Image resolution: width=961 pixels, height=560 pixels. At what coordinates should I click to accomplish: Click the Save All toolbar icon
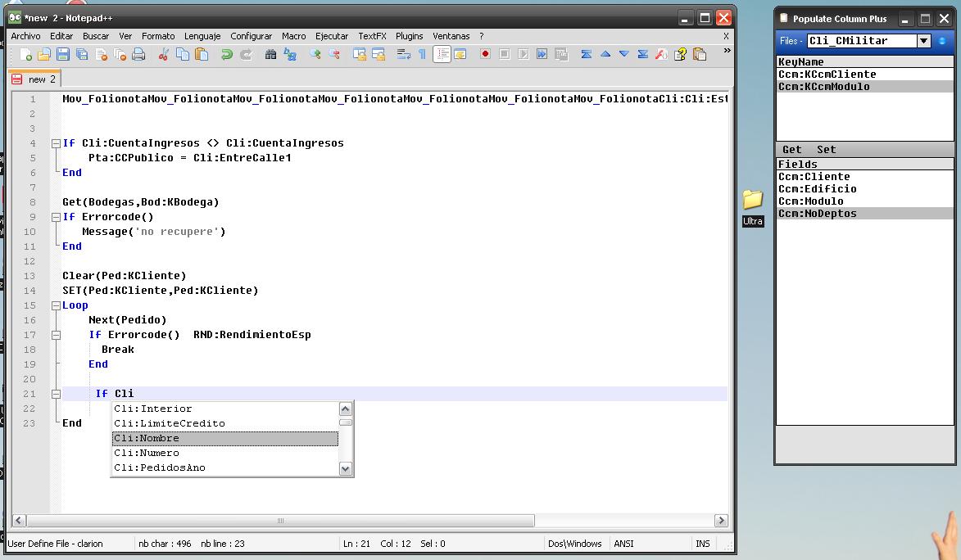[81, 55]
